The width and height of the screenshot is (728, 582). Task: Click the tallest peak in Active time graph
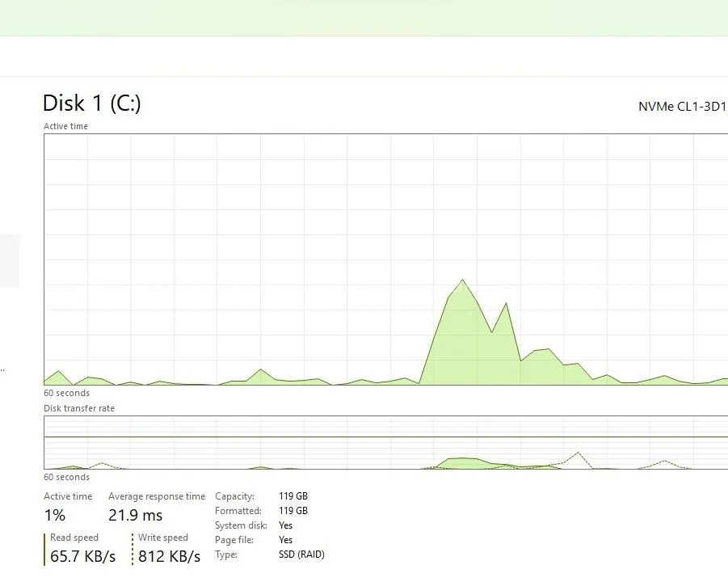coord(462,281)
